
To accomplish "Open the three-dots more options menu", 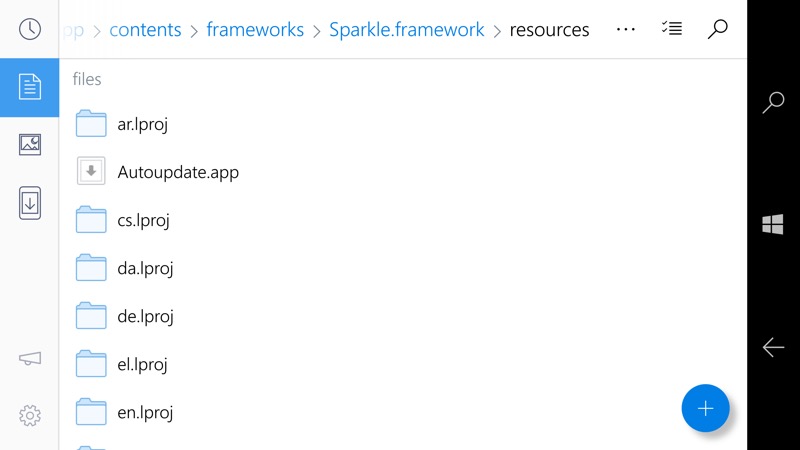I will [x=626, y=30].
